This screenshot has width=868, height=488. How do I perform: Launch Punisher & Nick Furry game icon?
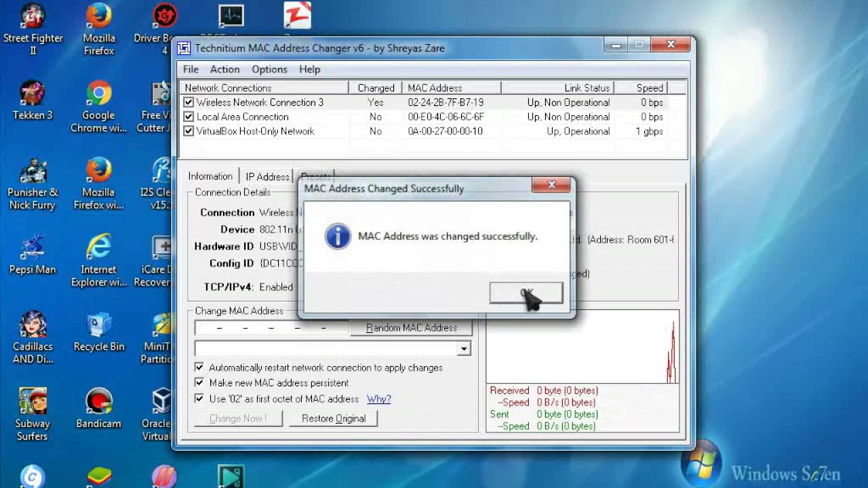(x=33, y=184)
